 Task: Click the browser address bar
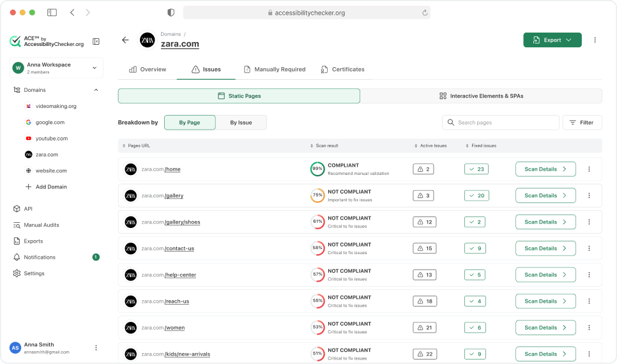[307, 13]
